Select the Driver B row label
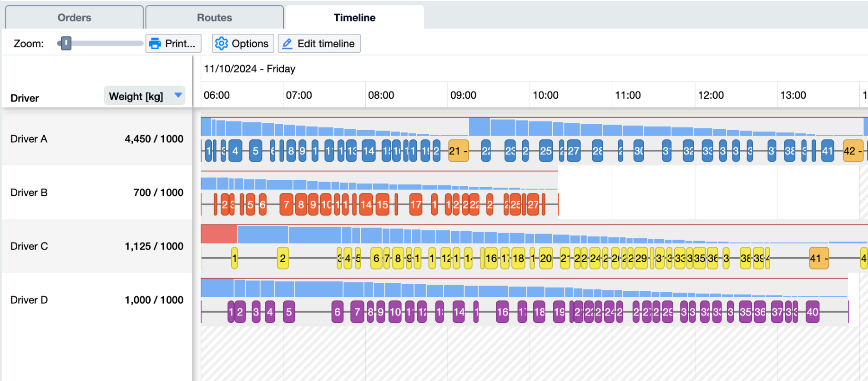The image size is (868, 381). [29, 193]
